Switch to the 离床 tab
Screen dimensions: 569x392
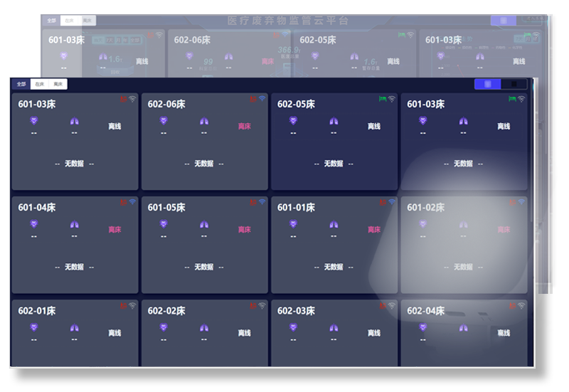[58, 84]
